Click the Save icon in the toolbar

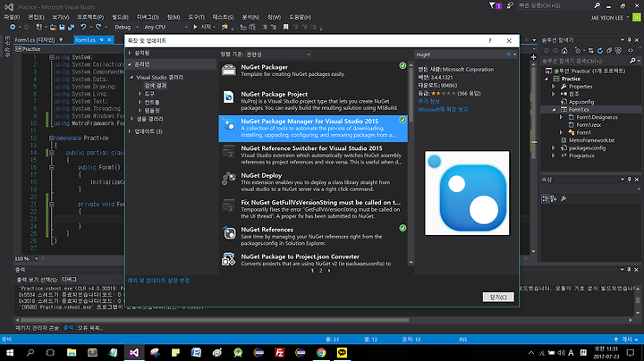point(62,27)
